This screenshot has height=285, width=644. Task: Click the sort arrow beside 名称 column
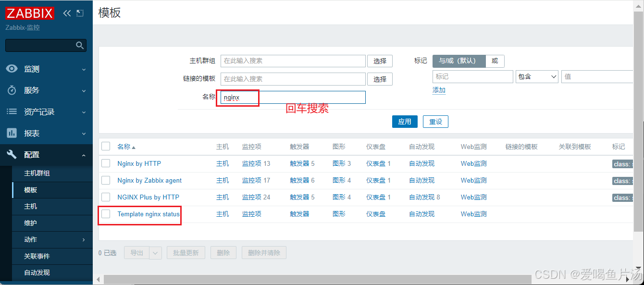[134, 147]
